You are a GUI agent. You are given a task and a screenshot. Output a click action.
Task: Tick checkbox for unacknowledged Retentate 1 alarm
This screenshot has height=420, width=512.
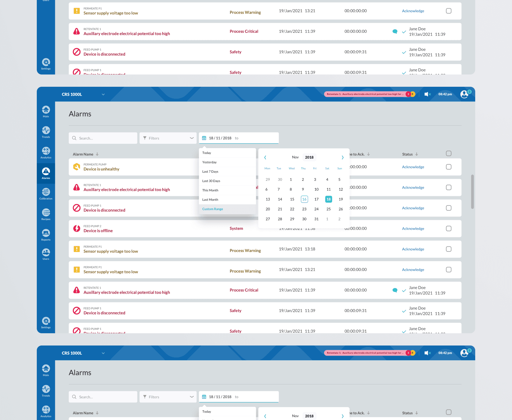(449, 187)
